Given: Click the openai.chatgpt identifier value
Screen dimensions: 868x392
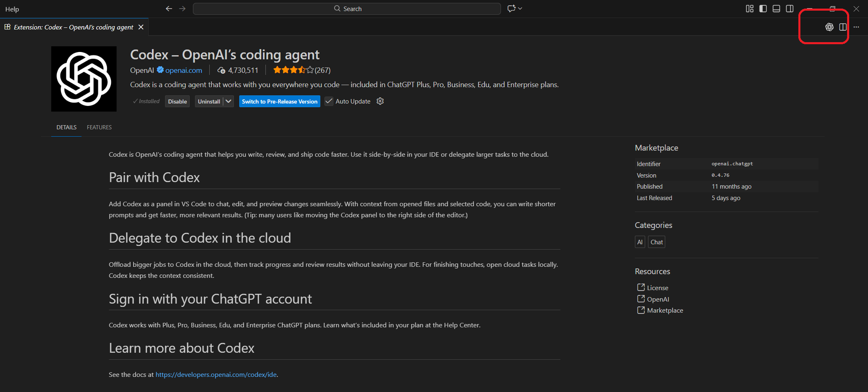Looking at the screenshot, I should [732, 164].
